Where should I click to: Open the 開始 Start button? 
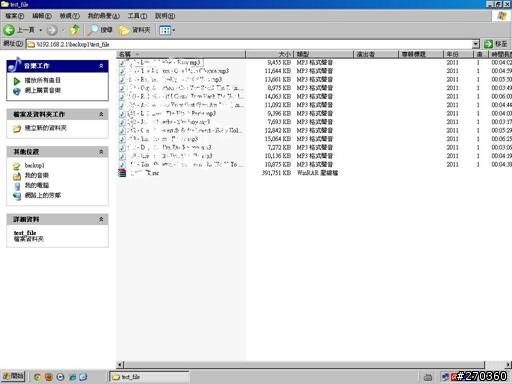click(x=13, y=377)
